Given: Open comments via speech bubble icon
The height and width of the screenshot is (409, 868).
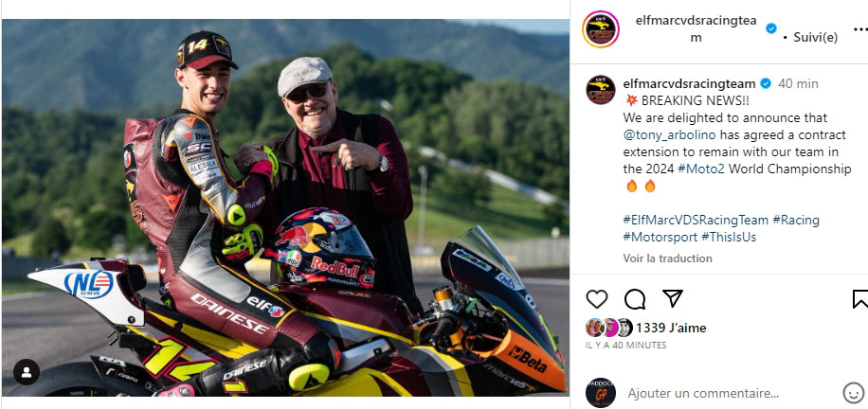Looking at the screenshot, I should (x=634, y=299).
